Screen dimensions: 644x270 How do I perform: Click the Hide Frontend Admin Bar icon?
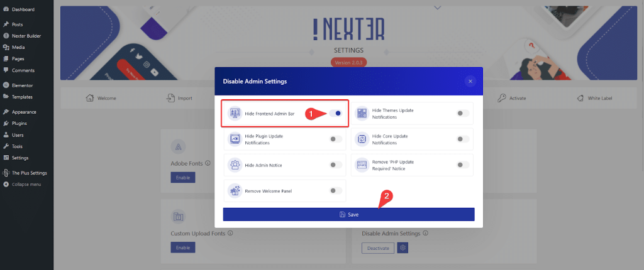[235, 113]
